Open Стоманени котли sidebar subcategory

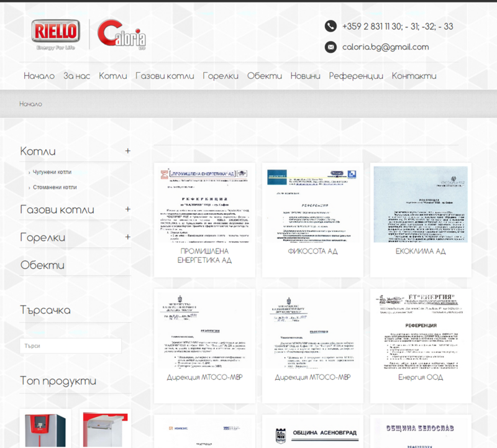click(55, 188)
